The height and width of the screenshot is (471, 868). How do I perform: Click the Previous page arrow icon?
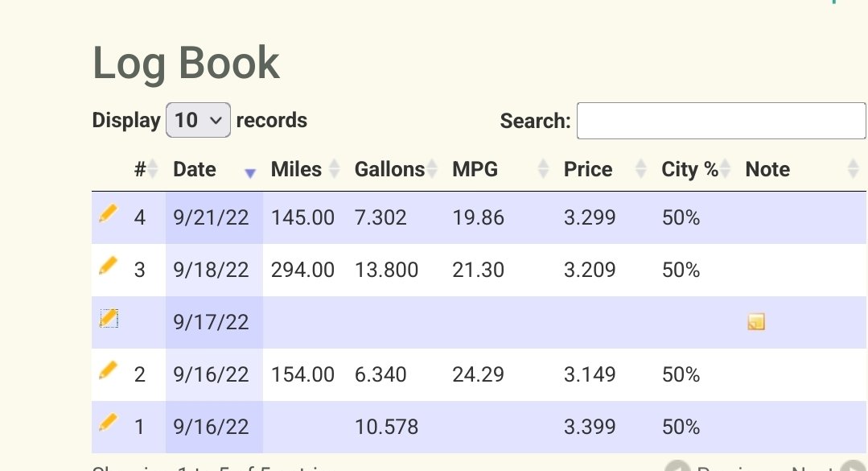pos(677,466)
